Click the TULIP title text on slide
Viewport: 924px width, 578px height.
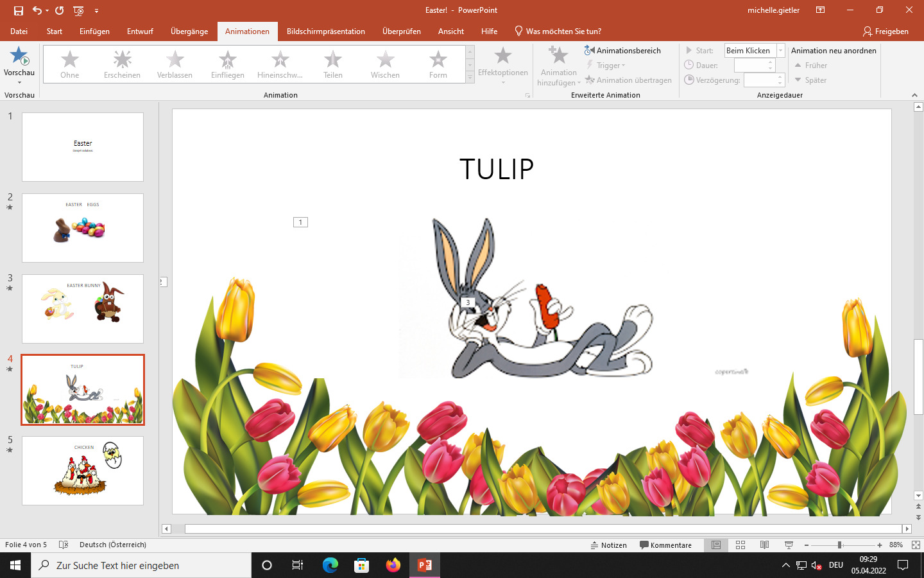pos(497,169)
